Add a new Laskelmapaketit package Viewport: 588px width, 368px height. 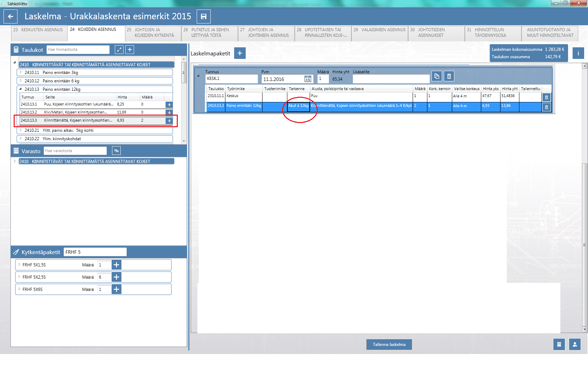[x=240, y=53]
